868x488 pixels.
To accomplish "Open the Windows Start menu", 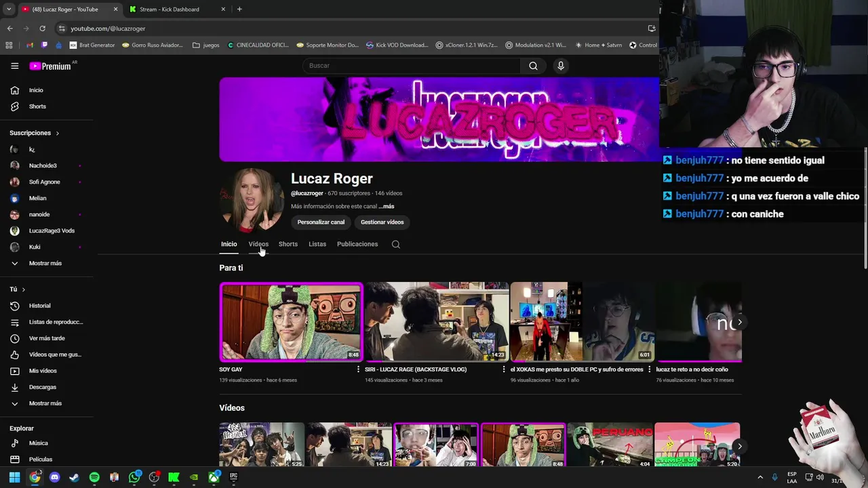I will (x=14, y=477).
